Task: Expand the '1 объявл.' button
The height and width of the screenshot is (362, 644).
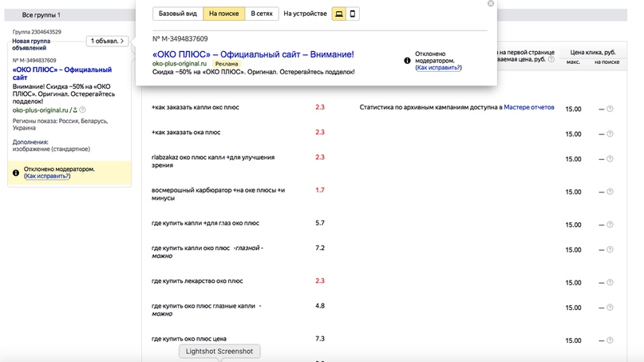Action: pyautogui.click(x=107, y=41)
